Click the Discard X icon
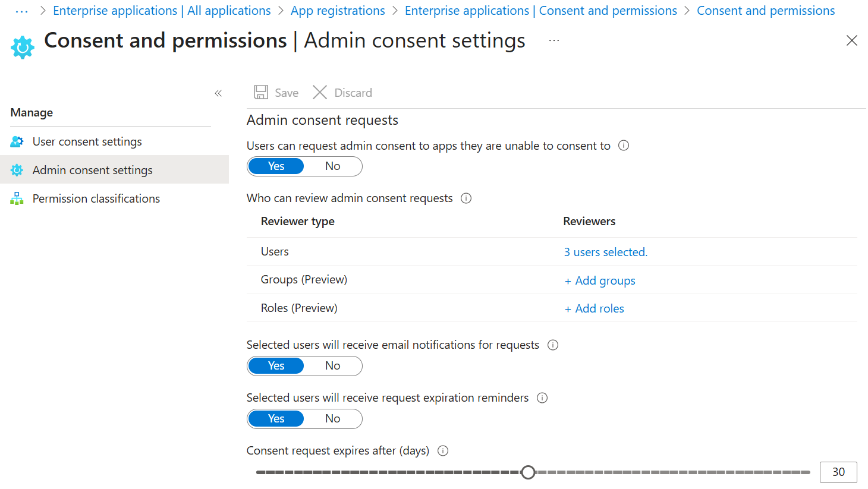This screenshot has width=868, height=489. click(320, 92)
